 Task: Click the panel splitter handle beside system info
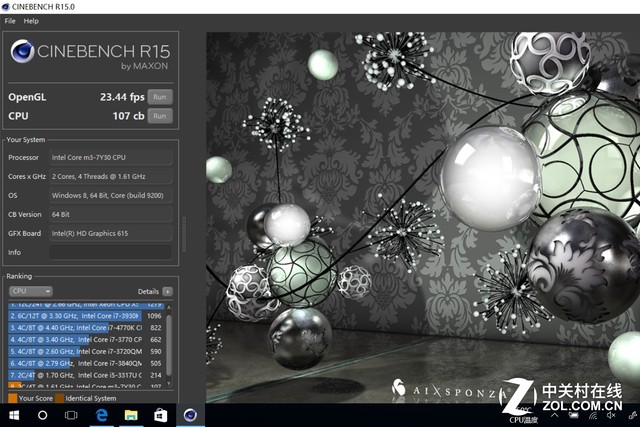184,235
